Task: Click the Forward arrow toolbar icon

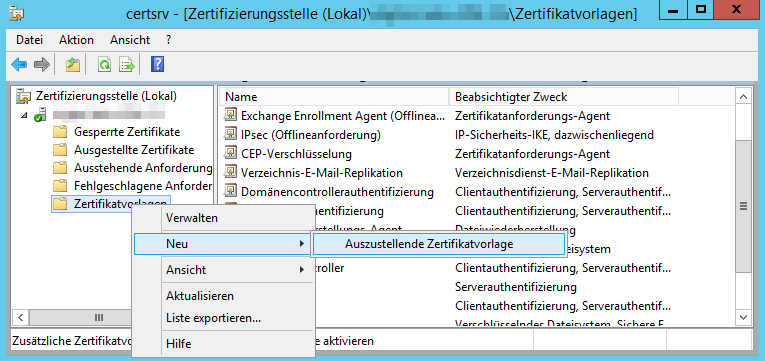Action: 42,64
